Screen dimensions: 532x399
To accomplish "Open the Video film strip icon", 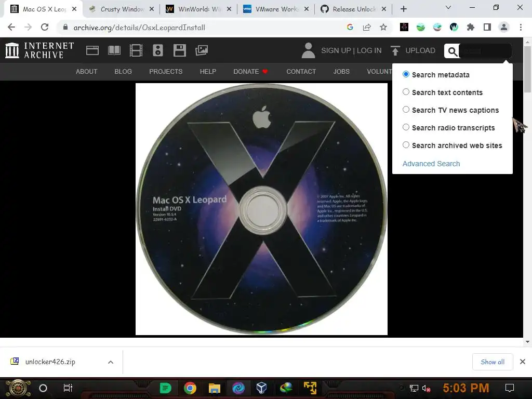I will click(136, 50).
